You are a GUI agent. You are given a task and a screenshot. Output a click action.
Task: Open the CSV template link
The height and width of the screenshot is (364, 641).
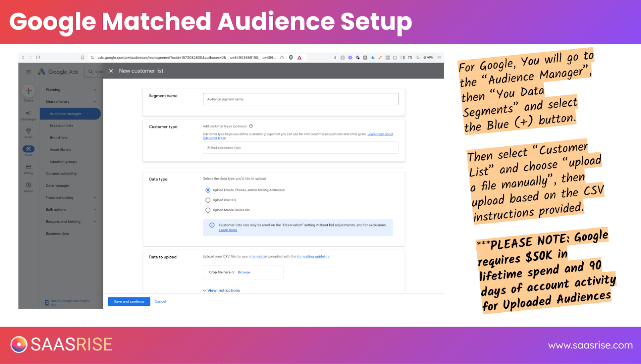click(258, 257)
